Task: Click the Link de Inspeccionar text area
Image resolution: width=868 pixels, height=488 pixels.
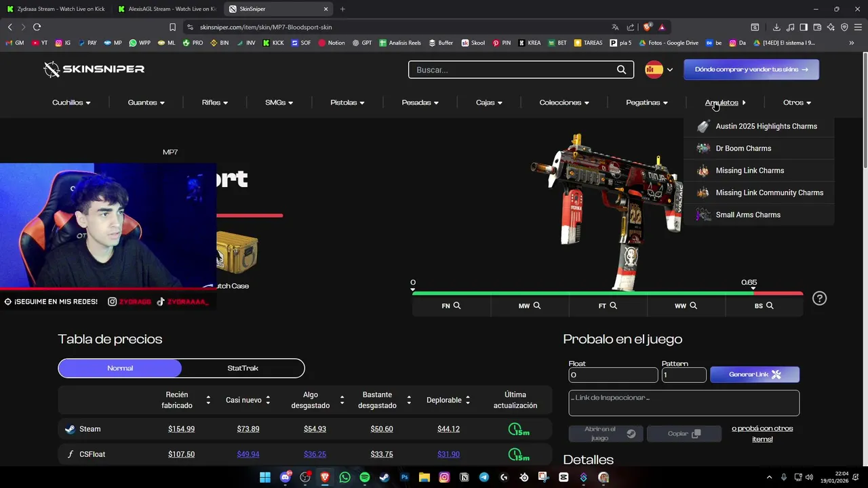Action: coord(684,403)
